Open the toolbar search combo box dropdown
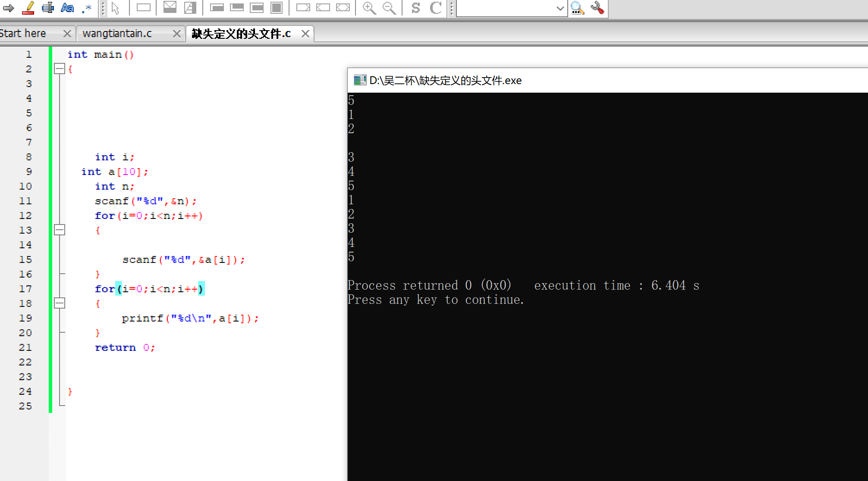 (560, 8)
